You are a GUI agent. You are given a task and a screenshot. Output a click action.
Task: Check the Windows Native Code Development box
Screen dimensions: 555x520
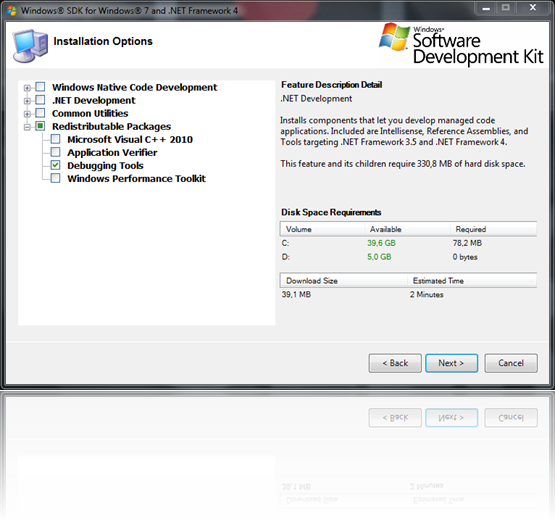point(40,87)
